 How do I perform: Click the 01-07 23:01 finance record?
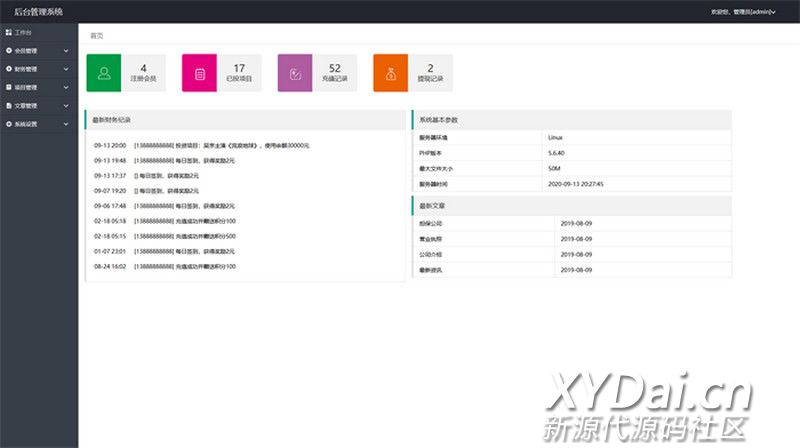[x=164, y=252]
